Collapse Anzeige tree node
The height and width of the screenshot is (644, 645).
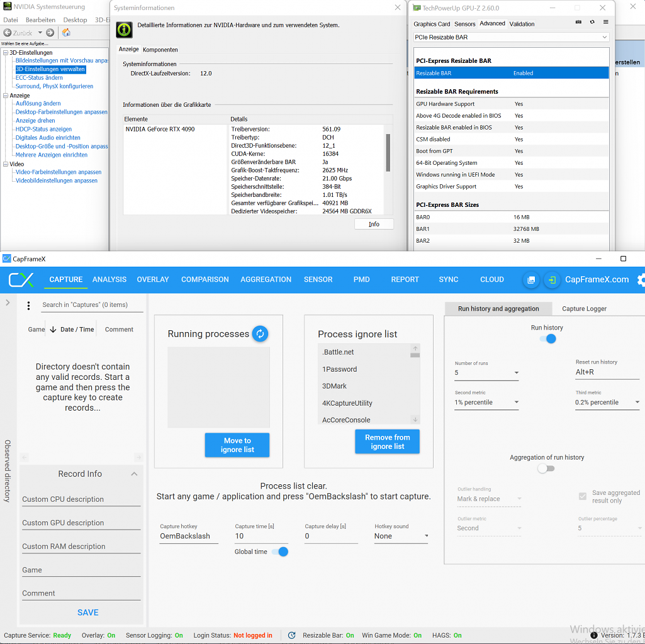[x=6, y=96]
